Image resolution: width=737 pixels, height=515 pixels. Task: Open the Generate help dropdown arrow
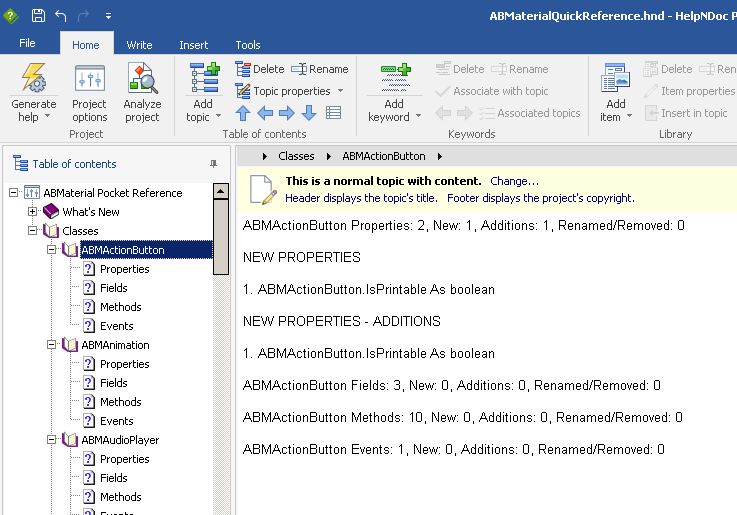47,116
